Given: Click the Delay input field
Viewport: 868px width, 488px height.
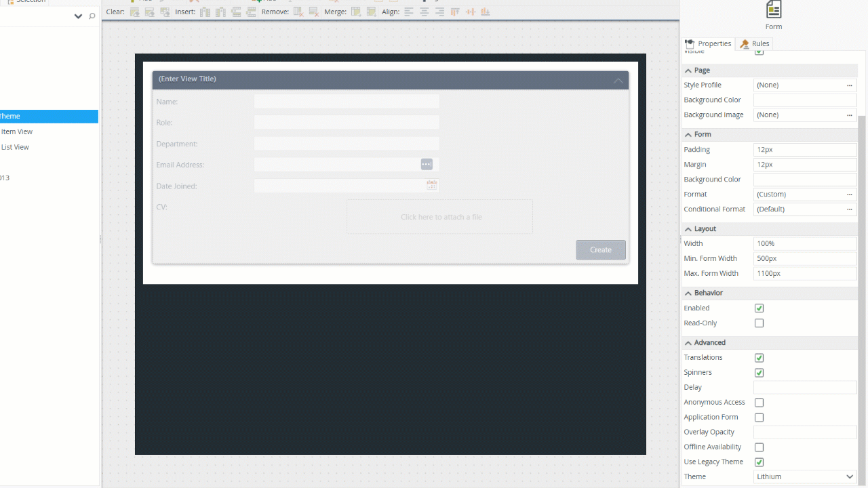Looking at the screenshot, I should point(805,388).
